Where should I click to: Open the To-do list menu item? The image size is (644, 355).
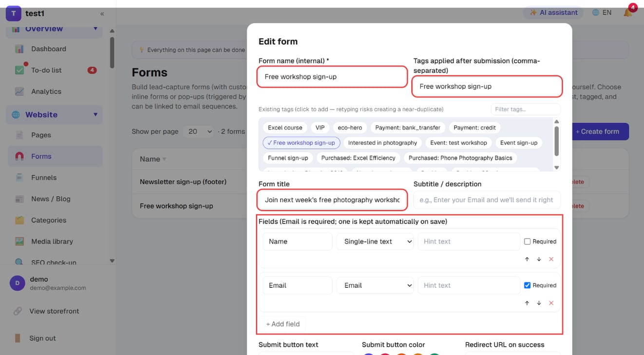click(x=55, y=70)
